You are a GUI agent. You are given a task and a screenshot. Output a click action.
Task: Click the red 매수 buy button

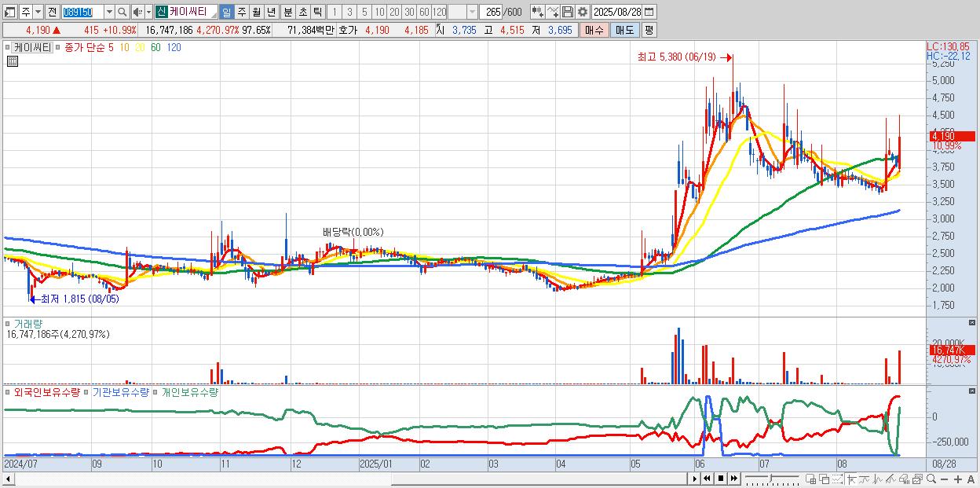click(x=594, y=30)
